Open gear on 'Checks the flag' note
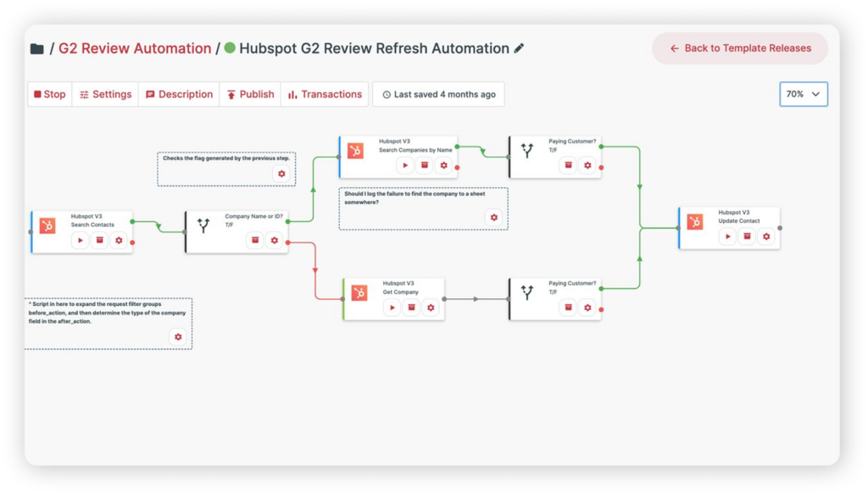The height and width of the screenshot is (494, 868). pyautogui.click(x=281, y=174)
